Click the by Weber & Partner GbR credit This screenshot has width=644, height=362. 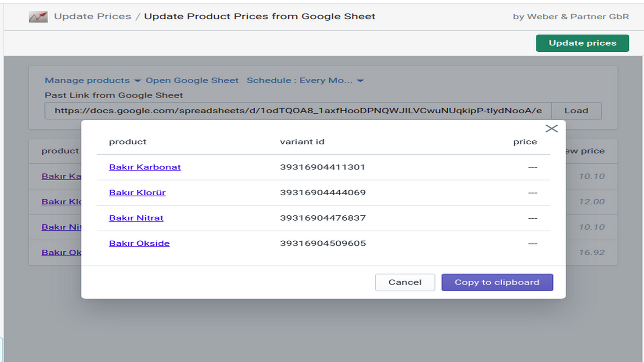[x=571, y=16]
